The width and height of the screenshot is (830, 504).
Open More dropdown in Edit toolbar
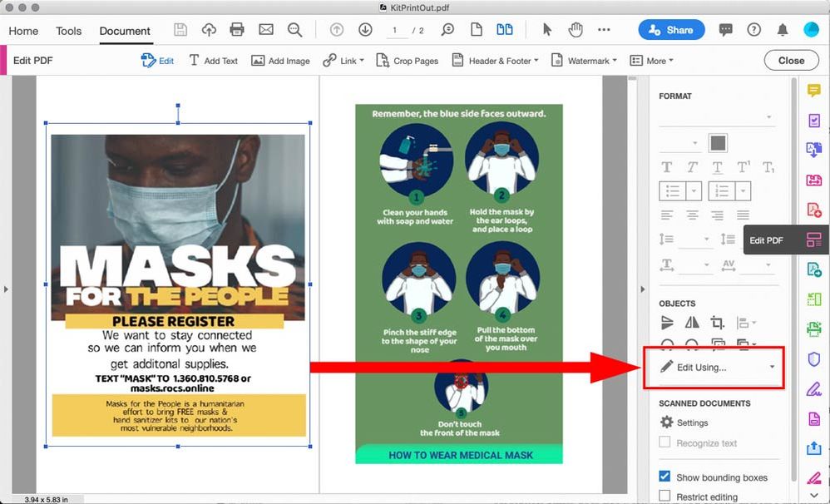tap(652, 61)
